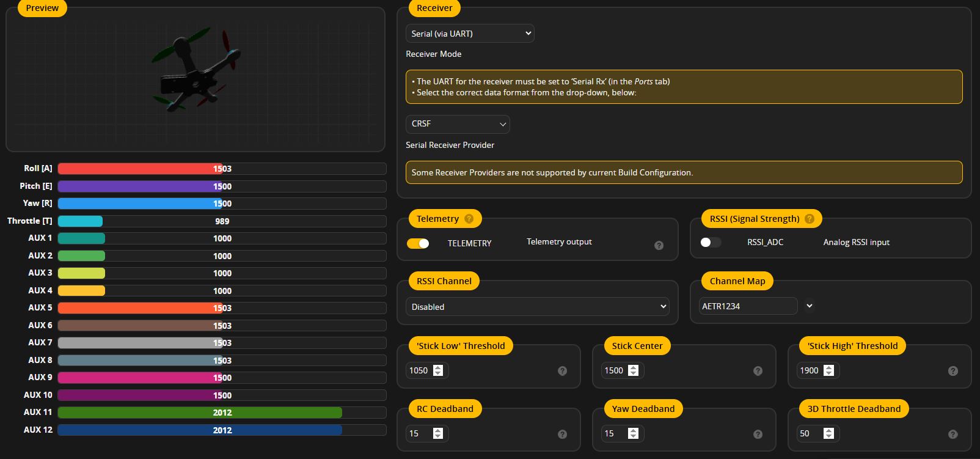This screenshot has height=459, width=980.
Task: Click stepper arrows on Stick Center
Action: [x=633, y=370]
